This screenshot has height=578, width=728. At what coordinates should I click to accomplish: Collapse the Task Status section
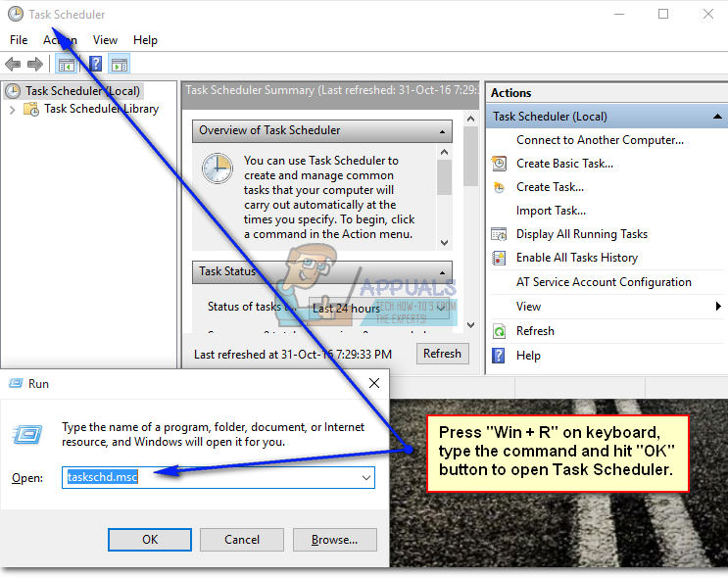coord(443,272)
